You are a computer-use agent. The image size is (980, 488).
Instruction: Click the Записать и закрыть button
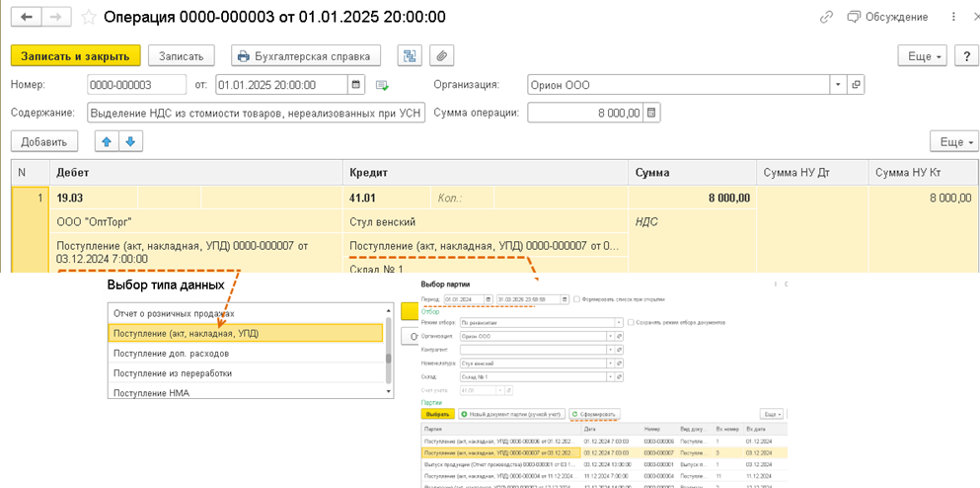pyautogui.click(x=76, y=56)
